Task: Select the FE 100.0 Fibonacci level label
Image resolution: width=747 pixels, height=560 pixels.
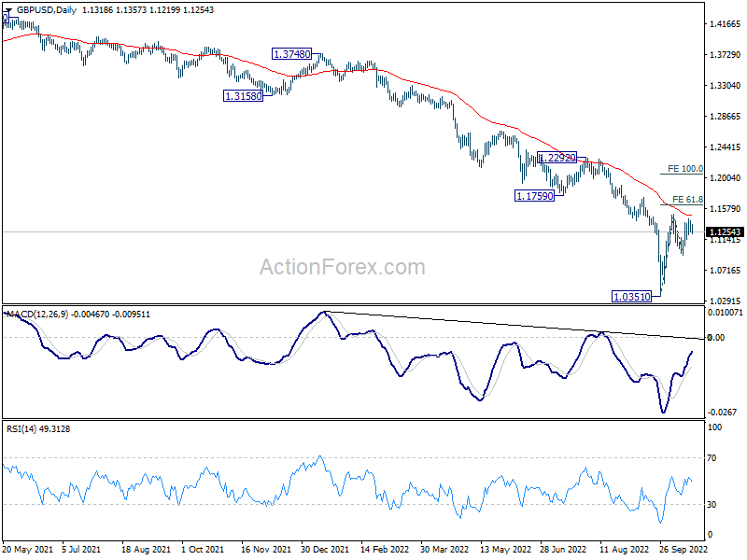Action: 685,169
